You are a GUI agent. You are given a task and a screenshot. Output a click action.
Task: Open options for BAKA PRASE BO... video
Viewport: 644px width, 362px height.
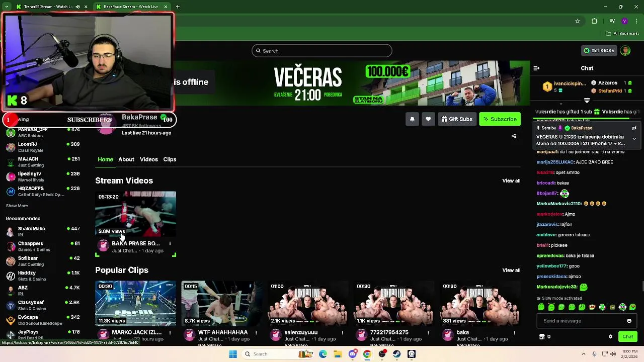point(170,244)
